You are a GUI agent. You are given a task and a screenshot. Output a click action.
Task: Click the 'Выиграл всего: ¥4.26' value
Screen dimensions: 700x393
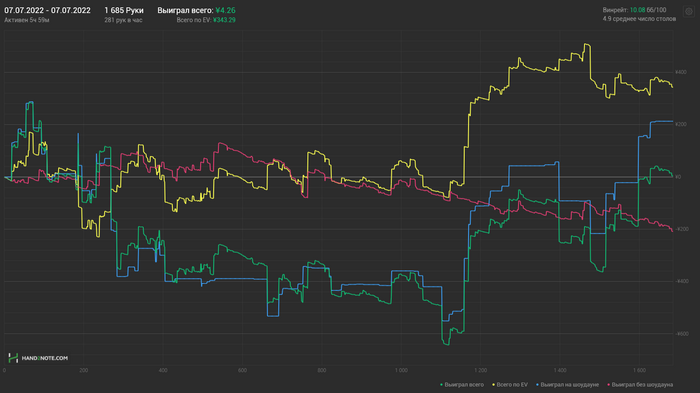point(196,10)
